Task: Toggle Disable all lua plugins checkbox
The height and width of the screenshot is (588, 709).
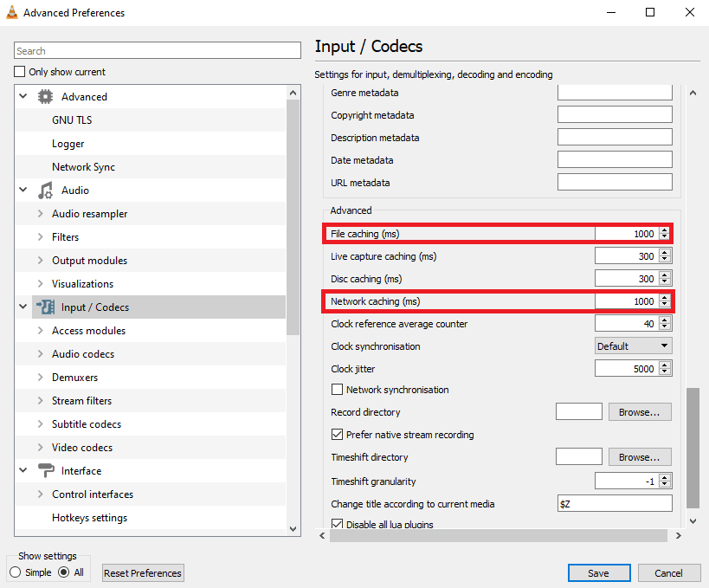Action: pyautogui.click(x=337, y=524)
